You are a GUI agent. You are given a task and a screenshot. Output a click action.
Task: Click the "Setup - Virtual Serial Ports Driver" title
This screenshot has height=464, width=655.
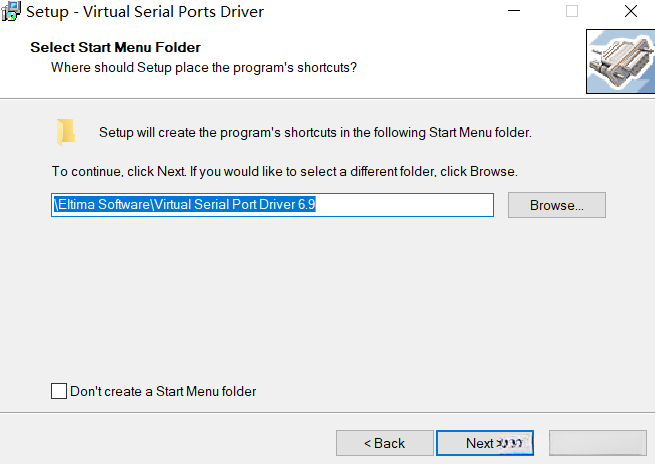[x=144, y=12]
